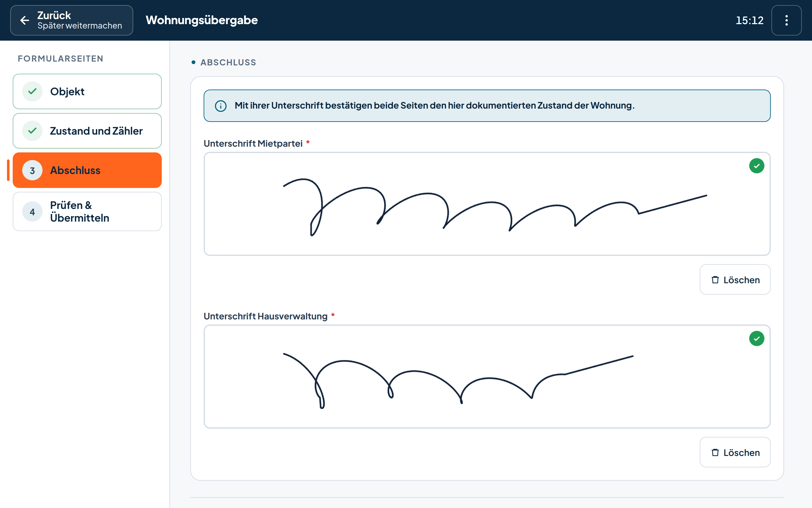
Task: Delete the Hausverwaltung signature with Löschen
Action: pos(735,452)
